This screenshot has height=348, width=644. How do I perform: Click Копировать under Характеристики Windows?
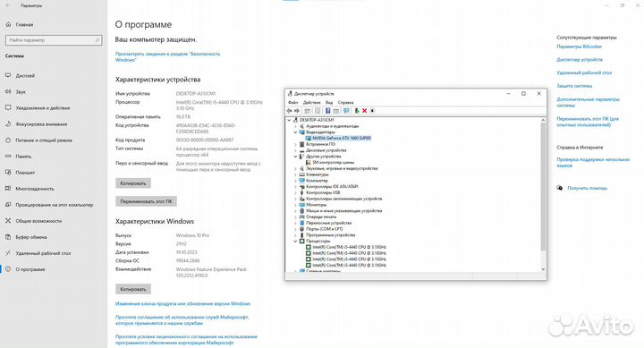[x=133, y=289]
